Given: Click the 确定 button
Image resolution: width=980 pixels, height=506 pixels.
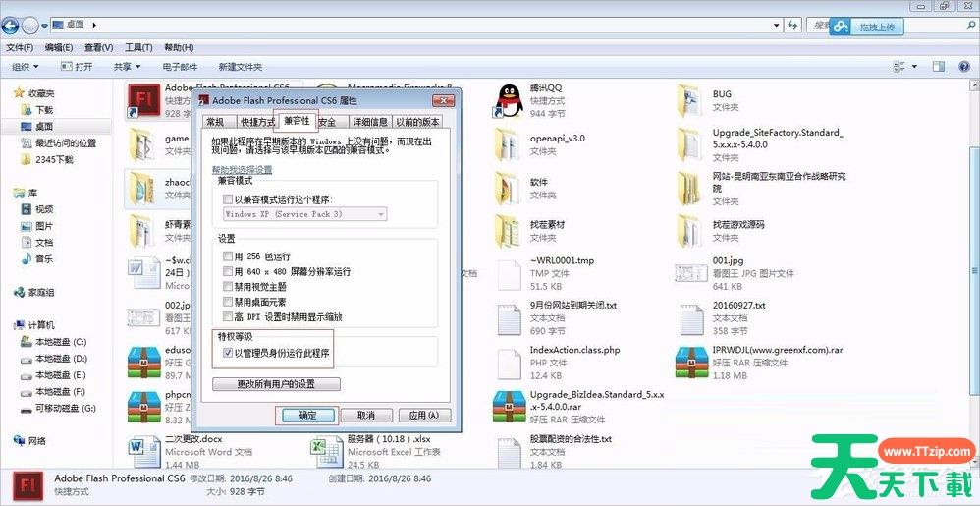Looking at the screenshot, I should (306, 416).
